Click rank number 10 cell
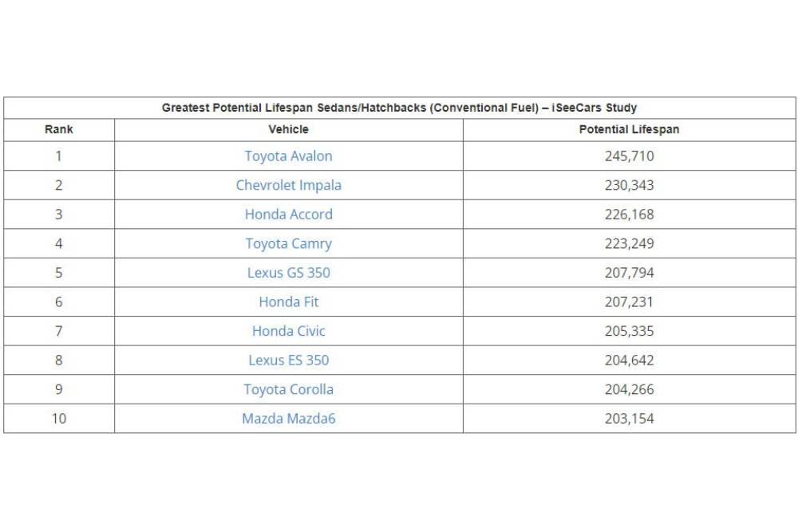 (x=58, y=418)
